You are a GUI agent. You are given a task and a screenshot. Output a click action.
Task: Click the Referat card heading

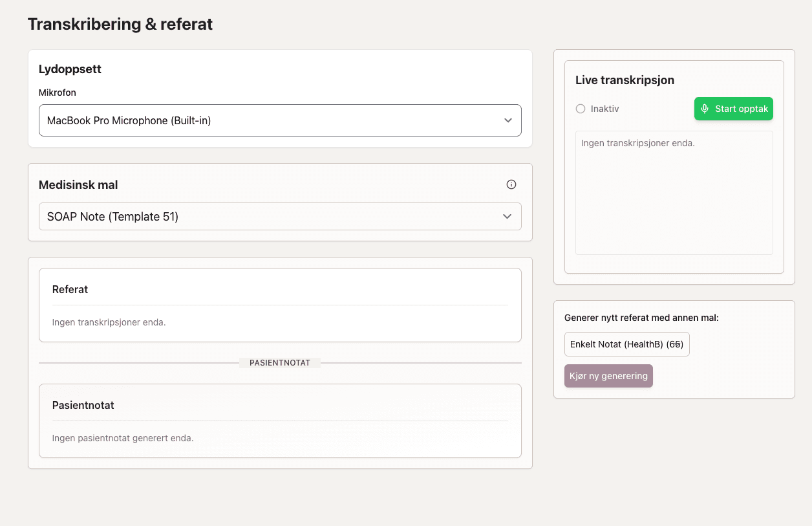pyautogui.click(x=70, y=289)
